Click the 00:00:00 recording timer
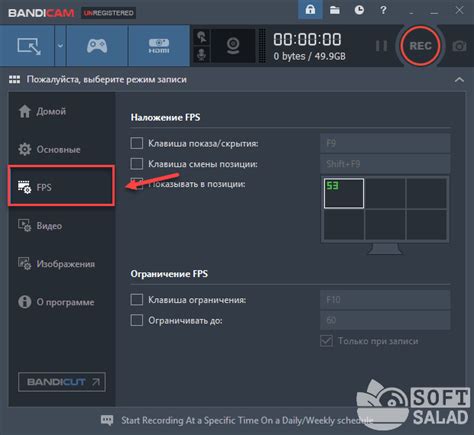Screen dimensions: 474x435 point(307,39)
